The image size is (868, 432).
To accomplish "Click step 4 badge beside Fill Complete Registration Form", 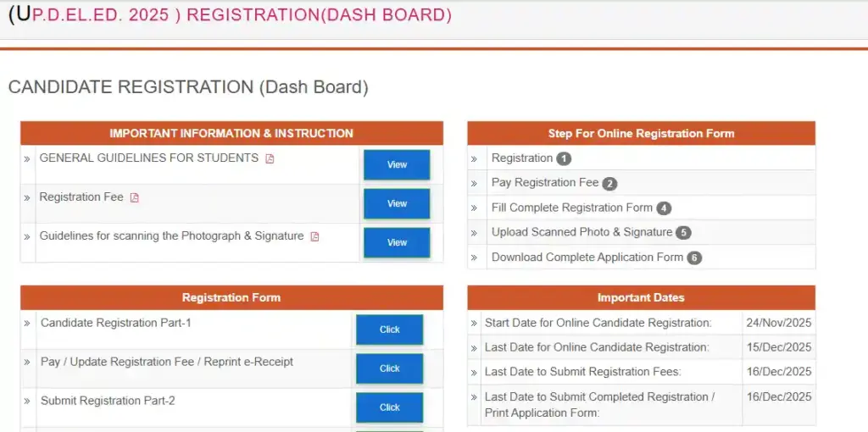I will [664, 208].
